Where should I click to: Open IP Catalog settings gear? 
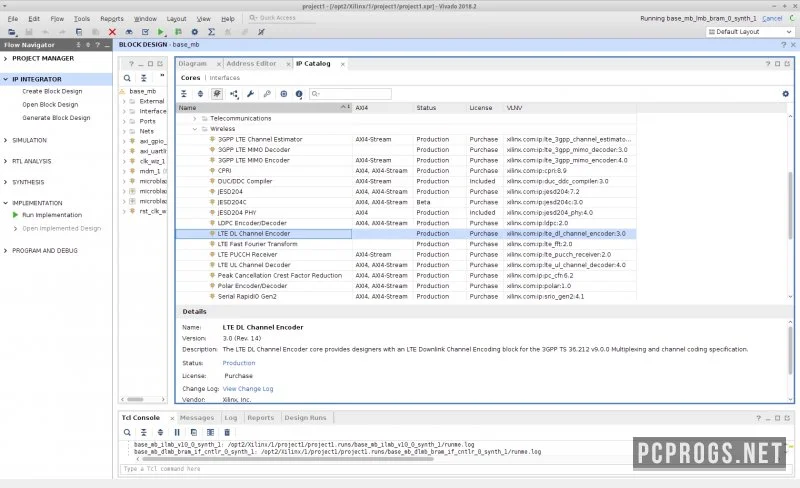tap(786, 94)
